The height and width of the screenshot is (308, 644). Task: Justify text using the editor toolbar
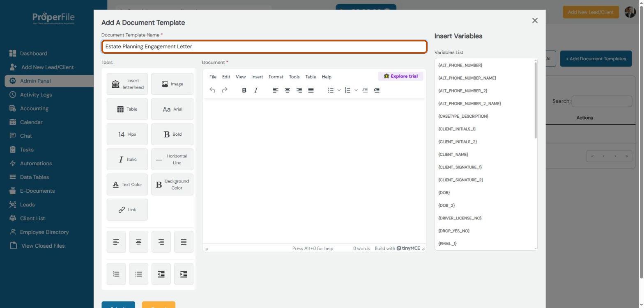[311, 90]
